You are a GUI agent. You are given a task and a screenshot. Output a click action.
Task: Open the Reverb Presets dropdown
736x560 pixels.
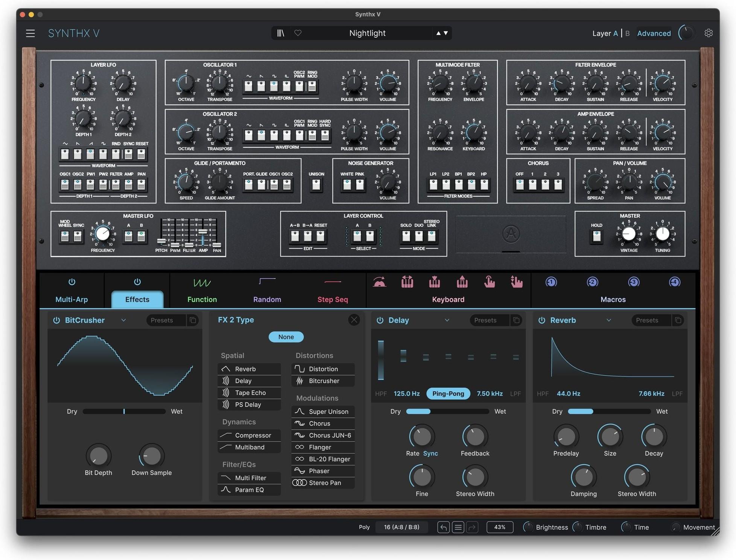651,320
